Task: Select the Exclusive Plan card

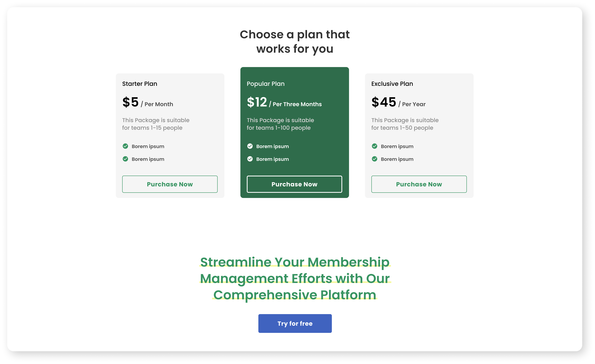Action: [x=419, y=135]
